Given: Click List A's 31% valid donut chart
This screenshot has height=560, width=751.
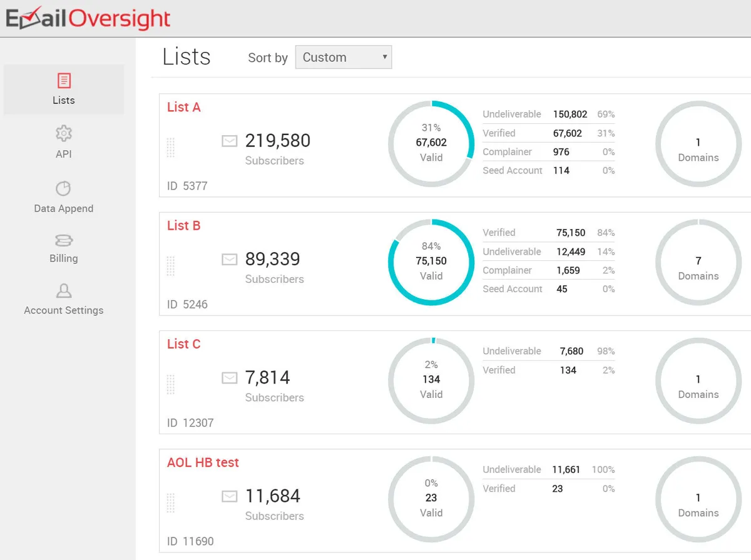Looking at the screenshot, I should pyautogui.click(x=431, y=143).
